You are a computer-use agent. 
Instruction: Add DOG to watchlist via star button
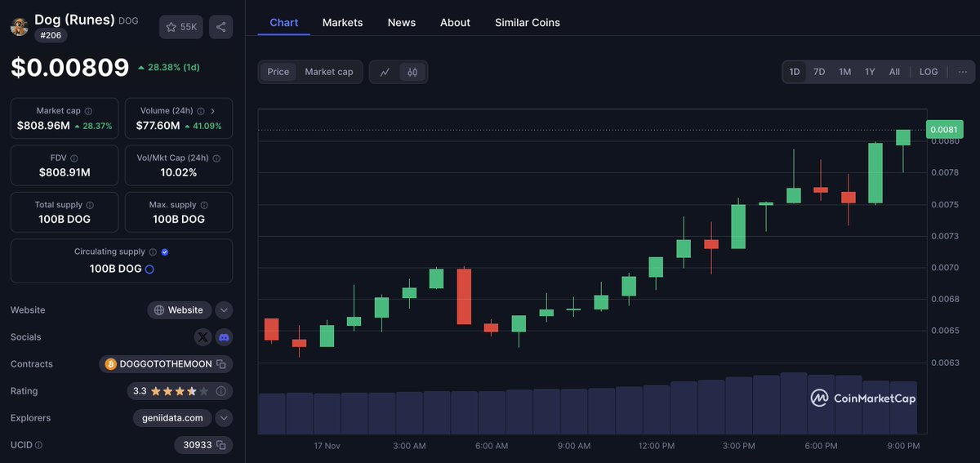[x=181, y=27]
